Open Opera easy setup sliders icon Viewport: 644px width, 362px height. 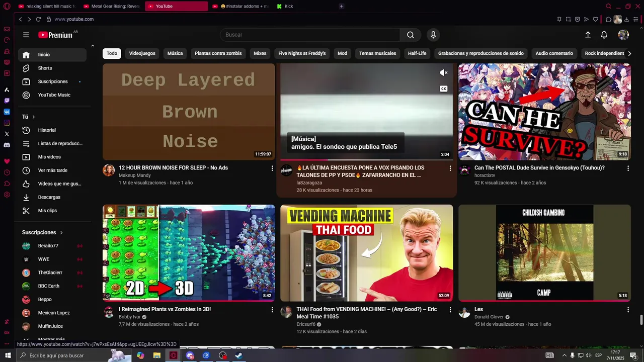click(635, 19)
